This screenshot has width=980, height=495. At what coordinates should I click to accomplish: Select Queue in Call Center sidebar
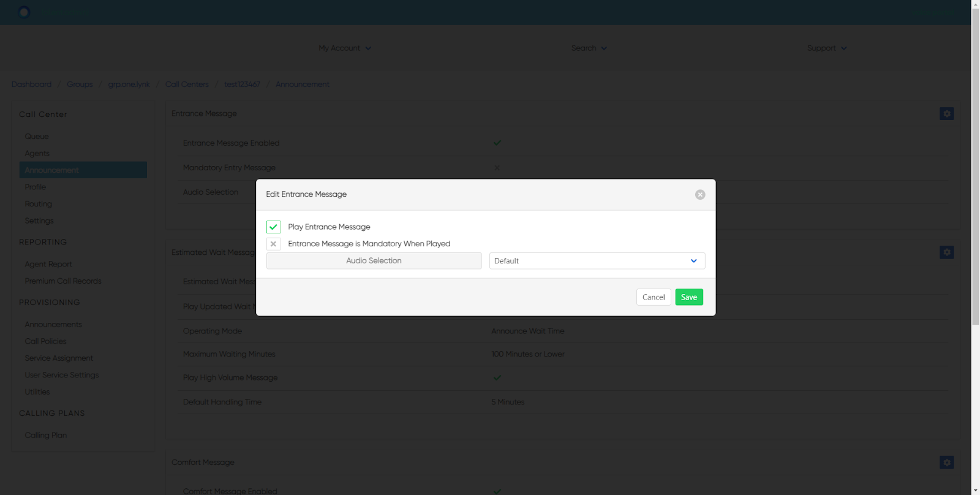pos(37,136)
